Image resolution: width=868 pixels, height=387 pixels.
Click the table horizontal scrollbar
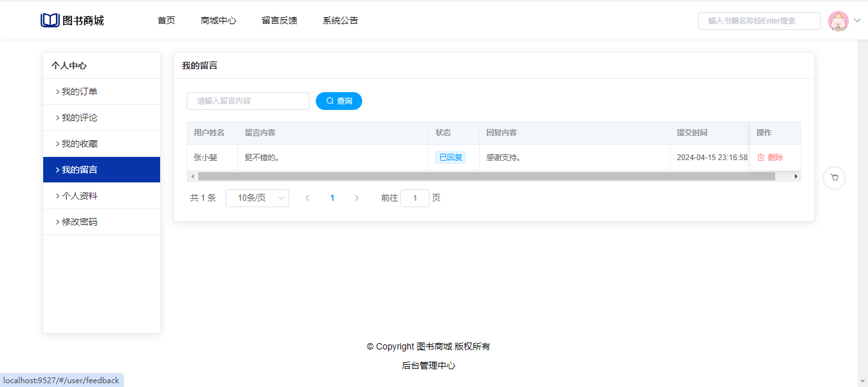coord(486,176)
